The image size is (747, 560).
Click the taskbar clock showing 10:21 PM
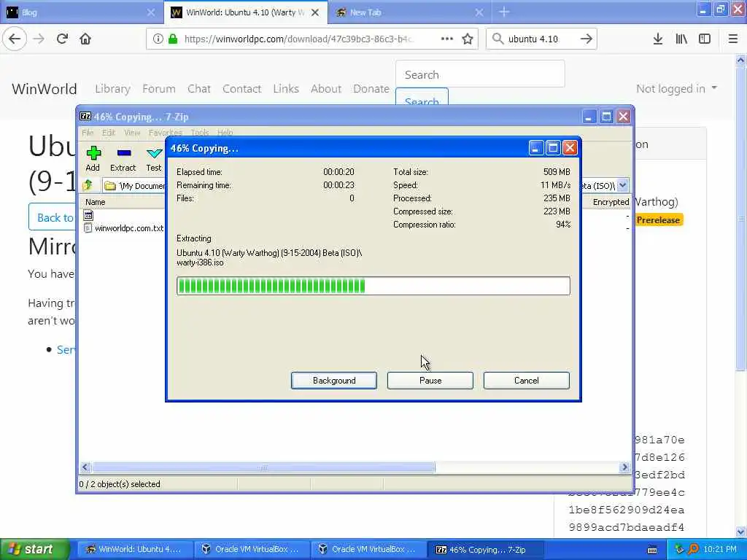click(x=720, y=549)
